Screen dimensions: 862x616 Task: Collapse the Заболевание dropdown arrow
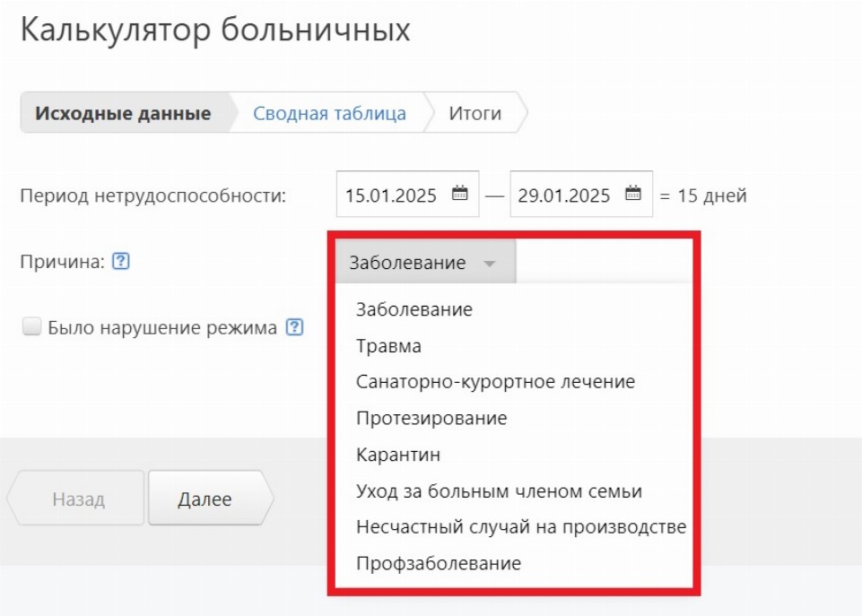pyautogui.click(x=489, y=264)
